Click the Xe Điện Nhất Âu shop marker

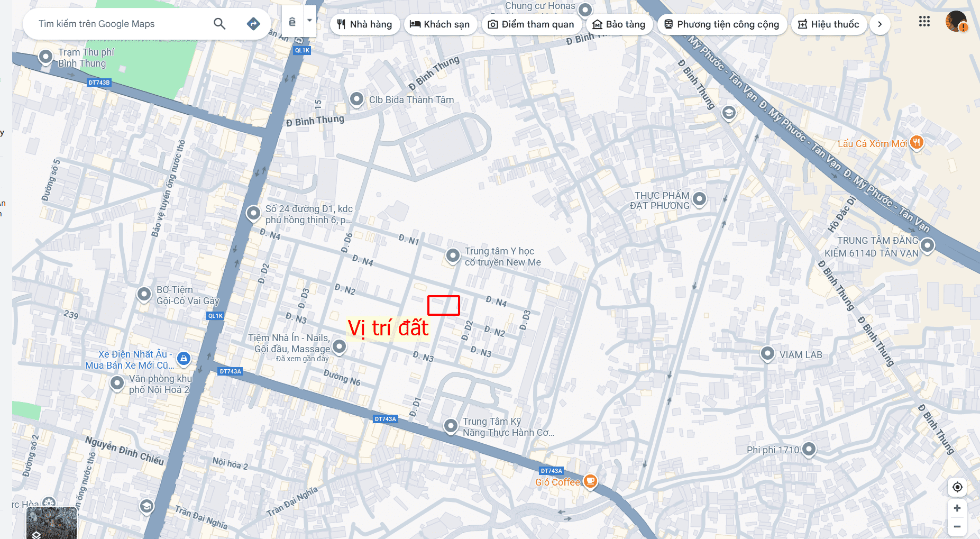tap(184, 359)
